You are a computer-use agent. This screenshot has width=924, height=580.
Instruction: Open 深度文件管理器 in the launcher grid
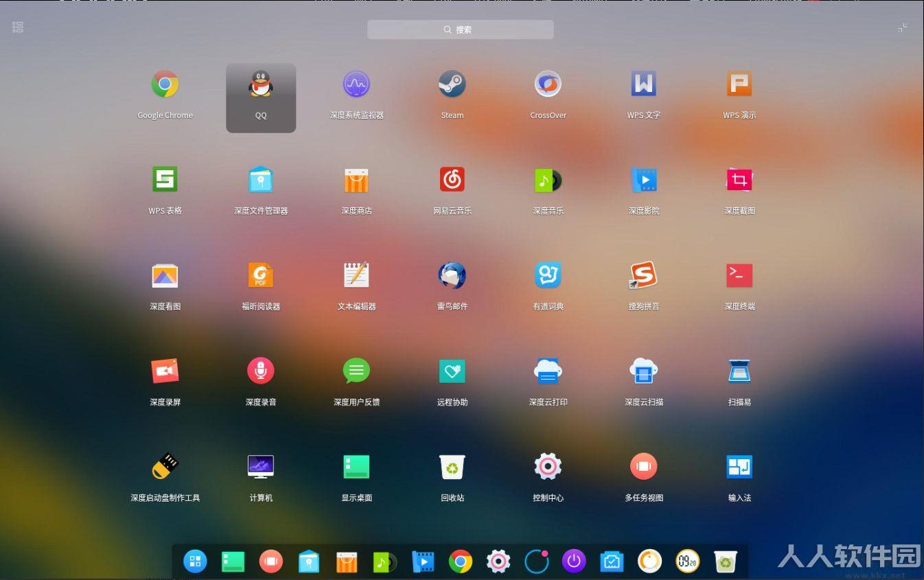point(261,180)
